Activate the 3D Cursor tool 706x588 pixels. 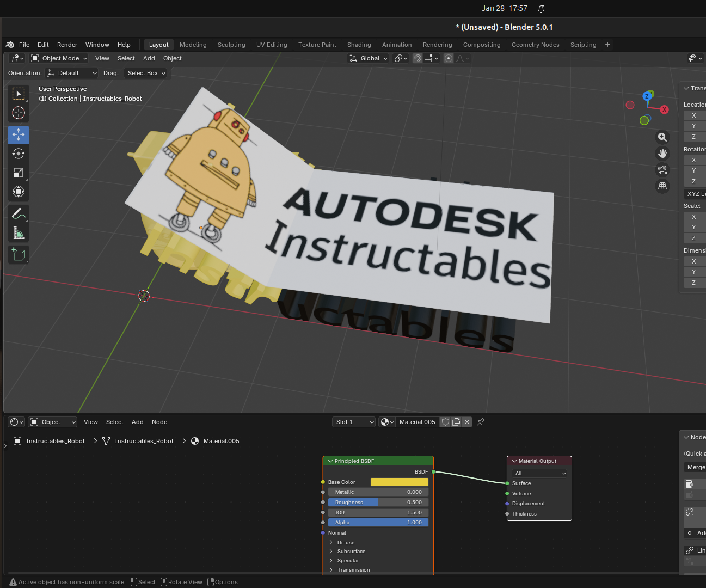19,113
